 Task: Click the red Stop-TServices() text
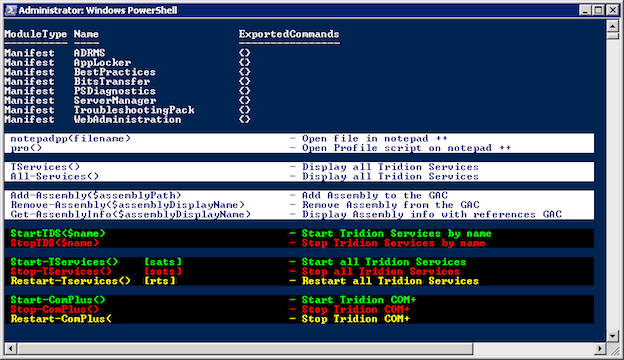coord(61,272)
